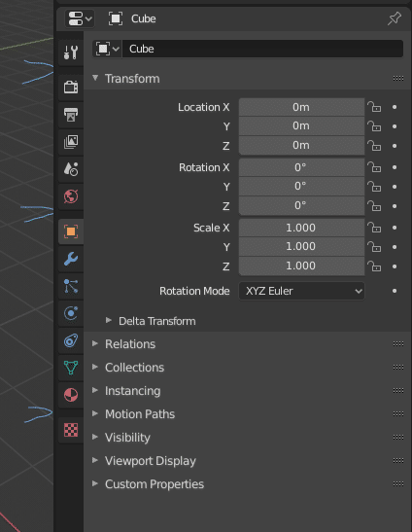
Task: Open the Material properties tab
Action: [x=71, y=395]
